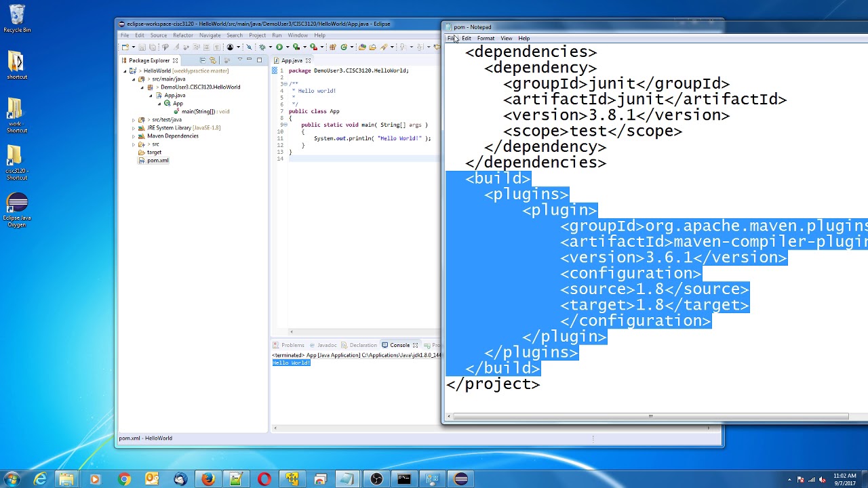Switch to the Javadoc tab

(323, 345)
